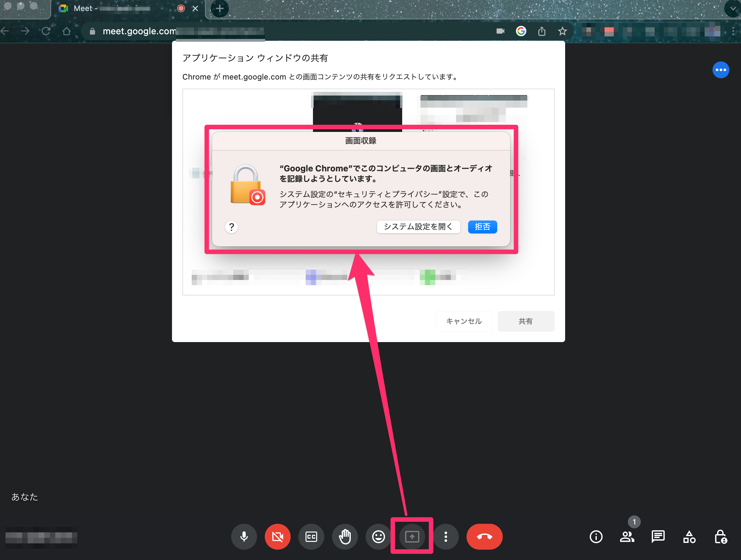Click the present screen button
The height and width of the screenshot is (560, 741).
412,536
